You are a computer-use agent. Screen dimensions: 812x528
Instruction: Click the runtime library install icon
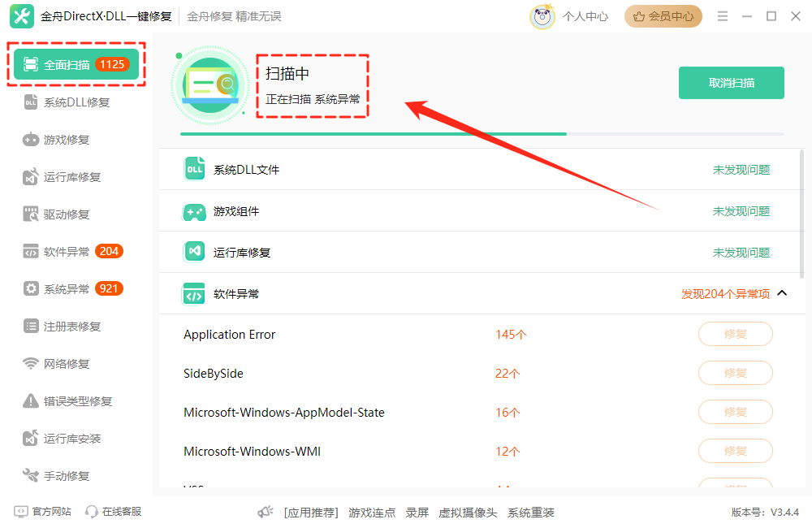point(31,438)
